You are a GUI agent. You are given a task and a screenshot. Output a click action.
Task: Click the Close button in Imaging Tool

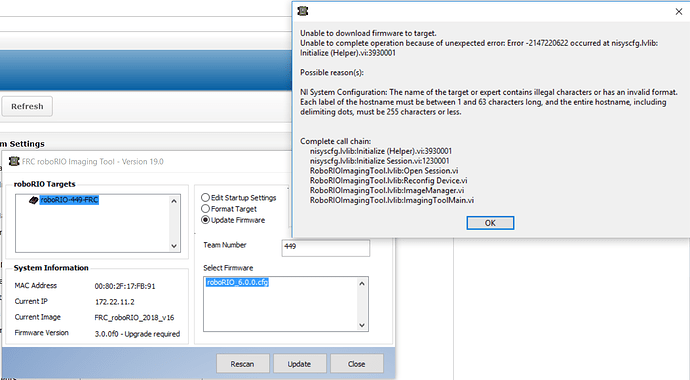click(356, 364)
